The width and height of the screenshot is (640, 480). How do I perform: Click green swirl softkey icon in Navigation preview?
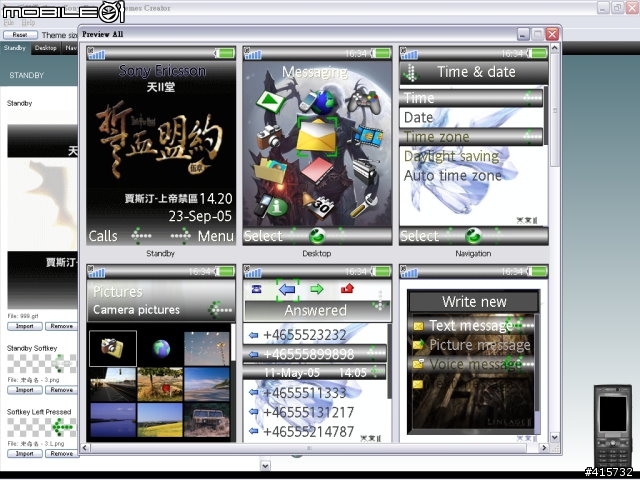click(x=473, y=236)
